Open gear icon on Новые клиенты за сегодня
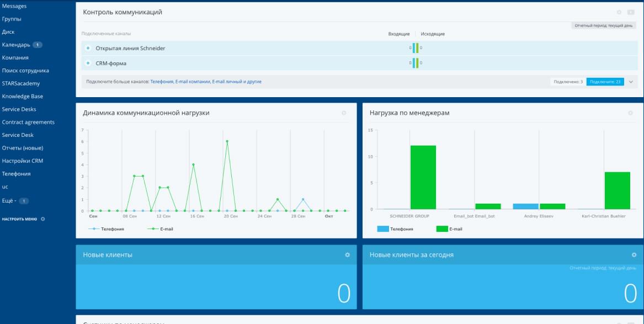Viewport: 644px width, 324px height. 634,255
